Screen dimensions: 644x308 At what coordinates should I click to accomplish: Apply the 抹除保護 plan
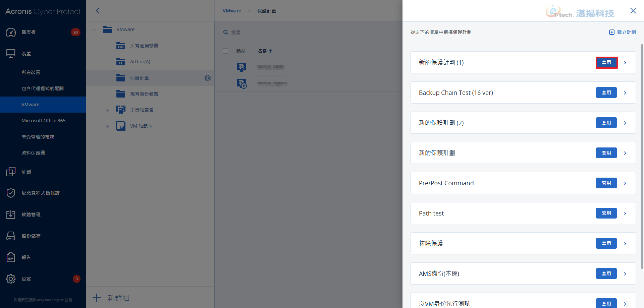[606, 243]
